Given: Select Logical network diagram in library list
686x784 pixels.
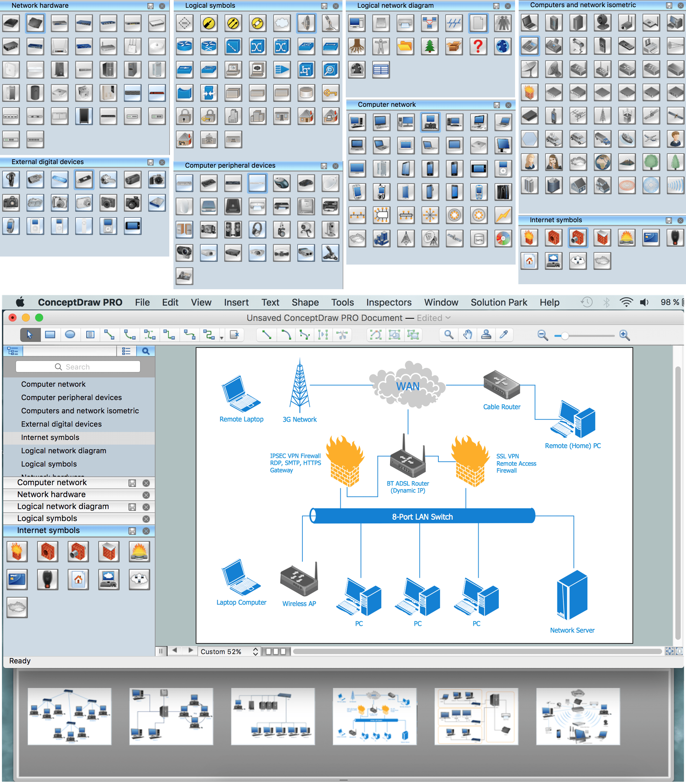Looking at the screenshot, I should [x=64, y=451].
